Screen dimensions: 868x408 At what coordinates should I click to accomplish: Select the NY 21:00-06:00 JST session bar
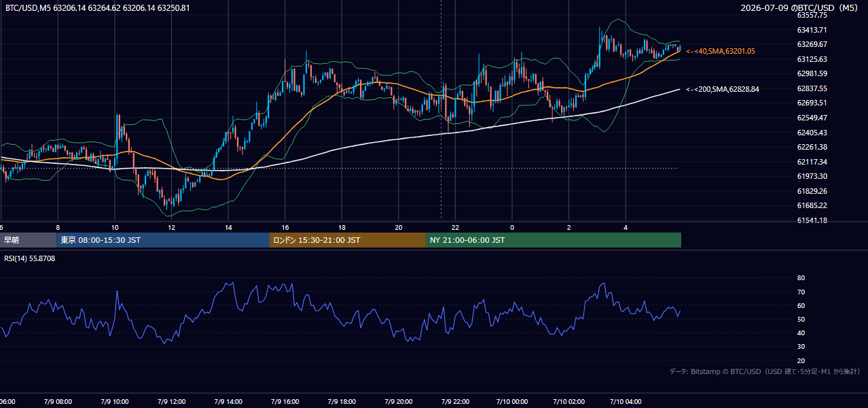pos(554,240)
